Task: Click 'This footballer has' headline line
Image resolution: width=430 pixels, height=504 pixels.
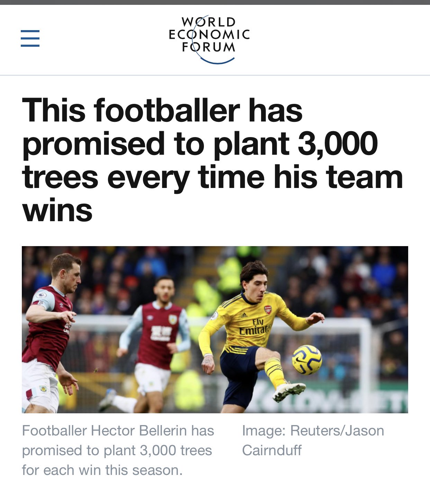Action: tap(162, 110)
